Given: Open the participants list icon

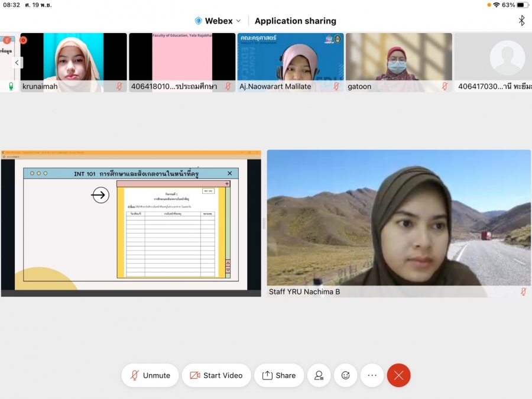Looking at the screenshot, I should (319, 375).
